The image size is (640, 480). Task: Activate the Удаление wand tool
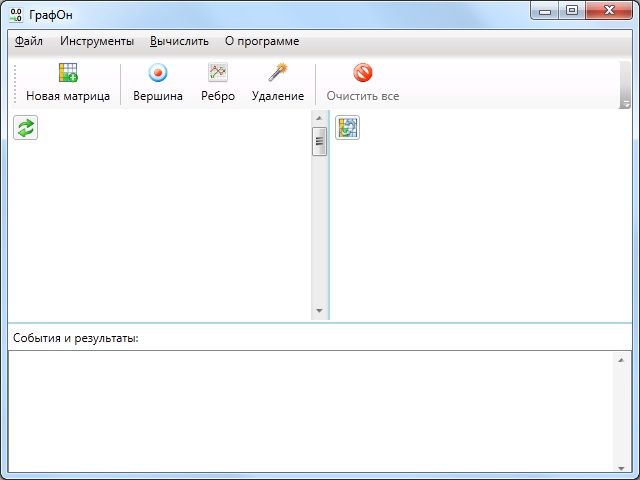pyautogui.click(x=278, y=83)
